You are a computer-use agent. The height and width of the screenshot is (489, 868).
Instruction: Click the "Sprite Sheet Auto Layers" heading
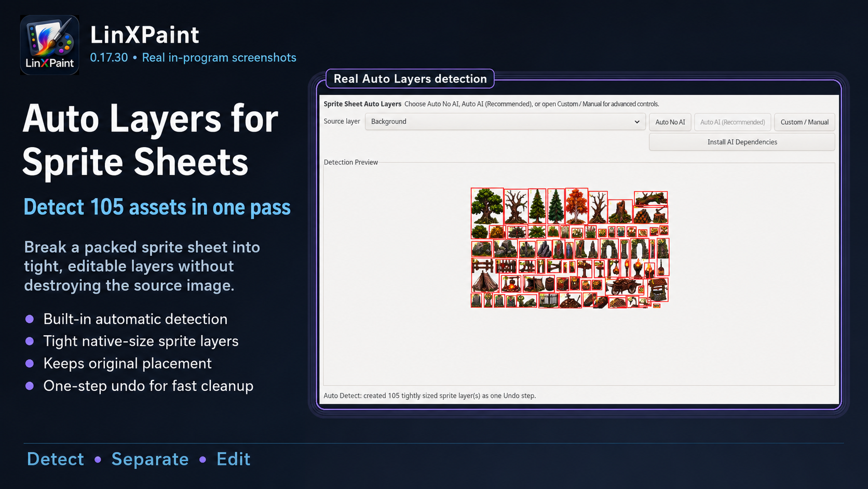click(362, 104)
